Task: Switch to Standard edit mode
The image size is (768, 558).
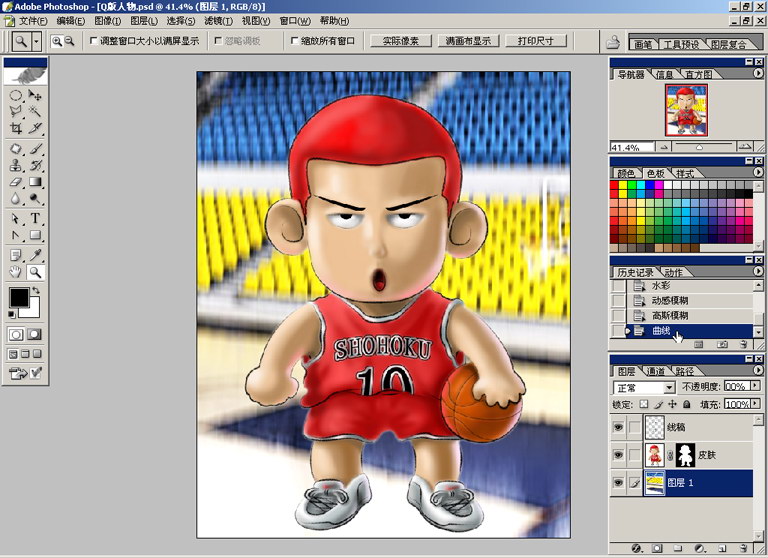Action: (x=16, y=334)
